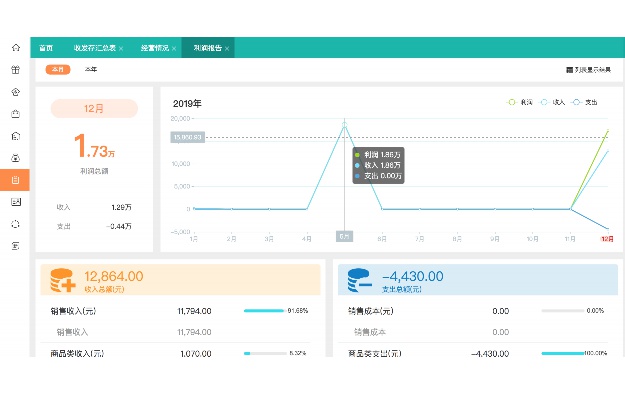Click the 4月 label on chart axis

click(x=307, y=239)
